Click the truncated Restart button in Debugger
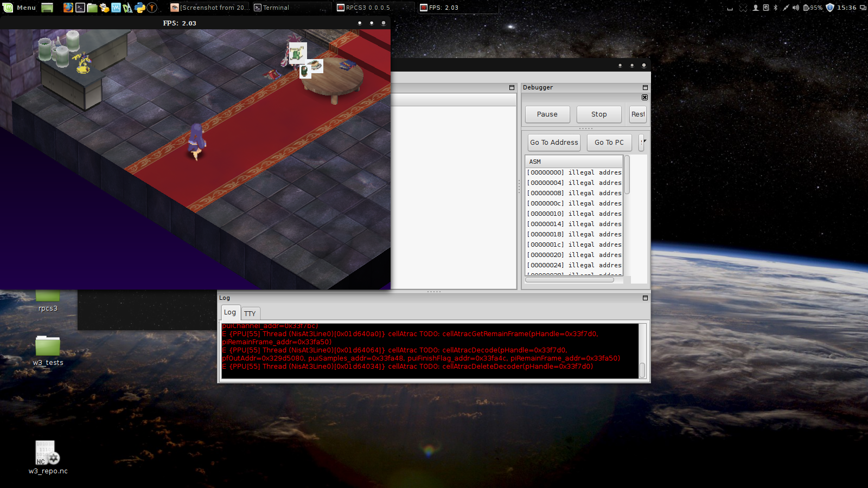This screenshot has height=488, width=868. (638, 114)
